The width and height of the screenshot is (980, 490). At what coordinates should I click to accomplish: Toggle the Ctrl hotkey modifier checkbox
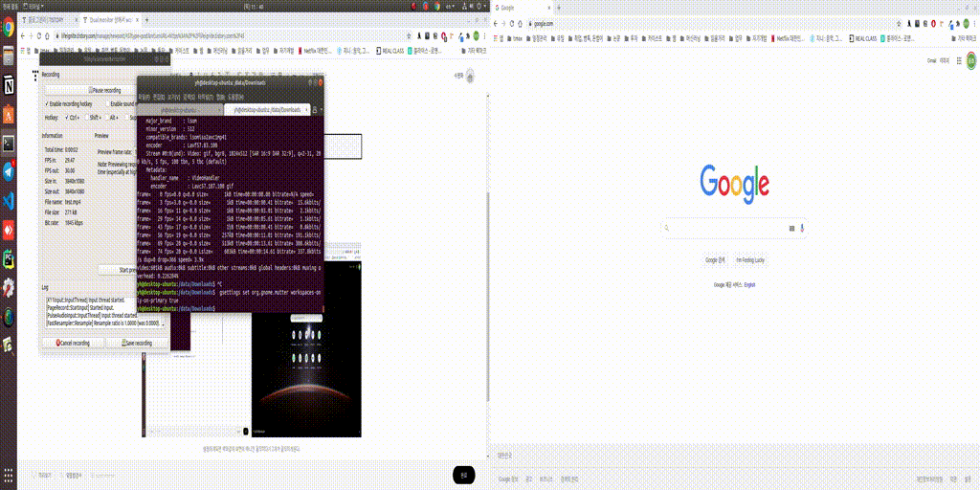point(73,117)
